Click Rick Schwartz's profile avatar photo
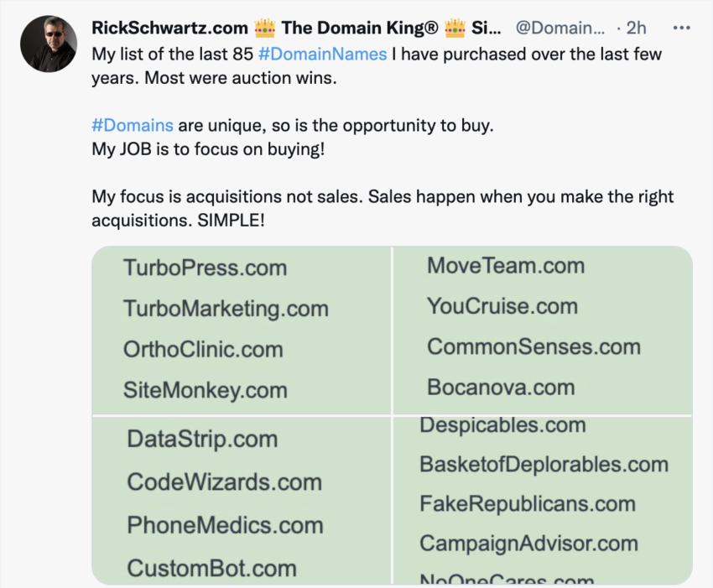This screenshot has width=713, height=588. (x=49, y=45)
